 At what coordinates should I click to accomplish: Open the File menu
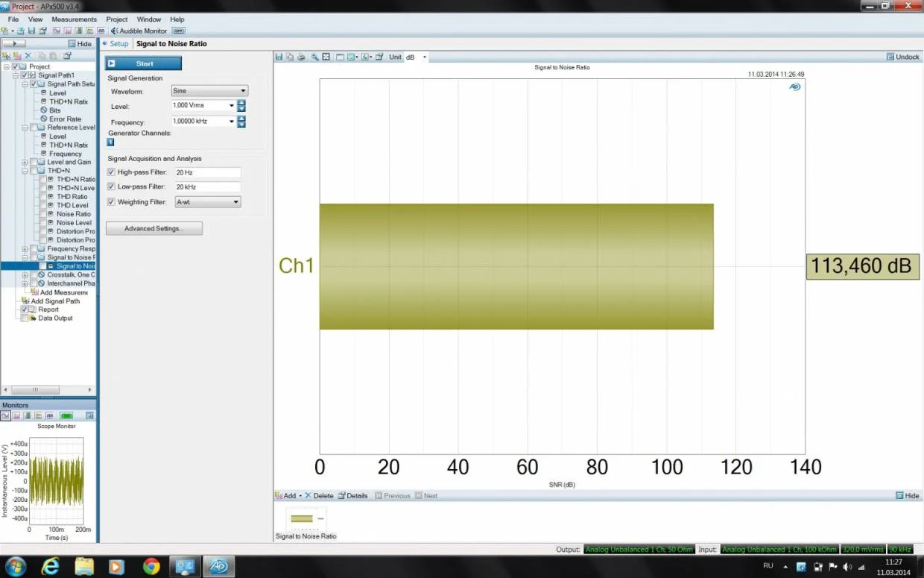13,19
